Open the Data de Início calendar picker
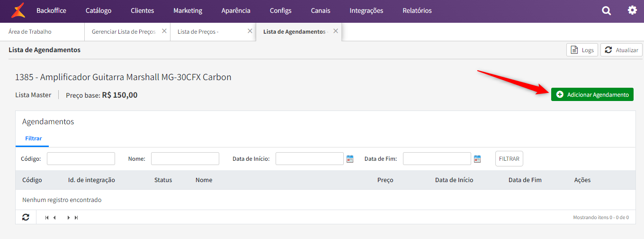644x239 pixels. click(x=350, y=159)
